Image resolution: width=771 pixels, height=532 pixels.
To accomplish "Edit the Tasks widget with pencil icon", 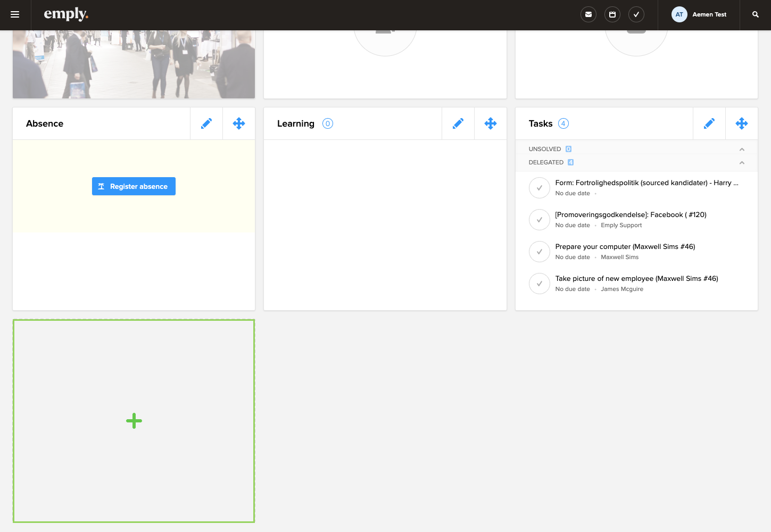I will tap(709, 123).
